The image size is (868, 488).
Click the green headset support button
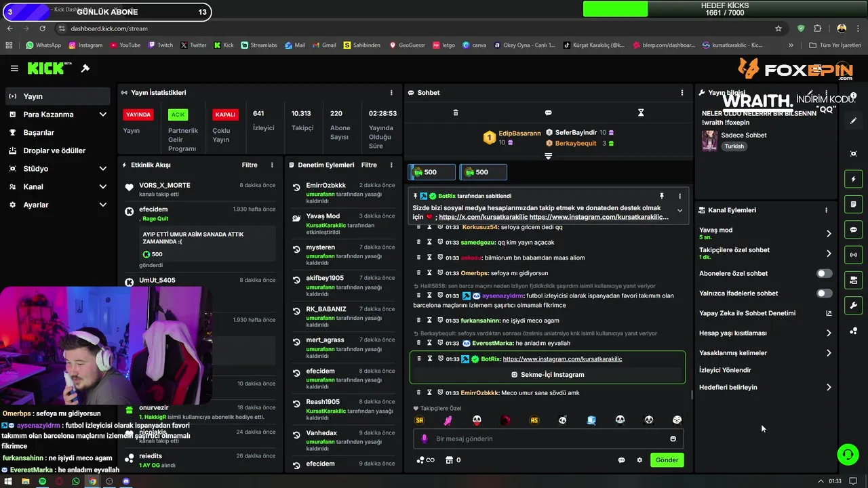click(848, 454)
